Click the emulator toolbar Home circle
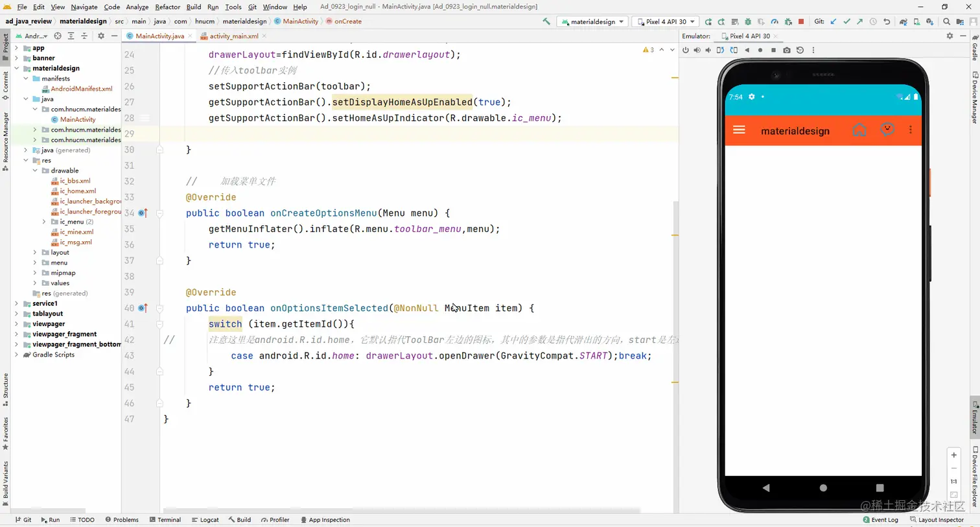 pos(760,50)
